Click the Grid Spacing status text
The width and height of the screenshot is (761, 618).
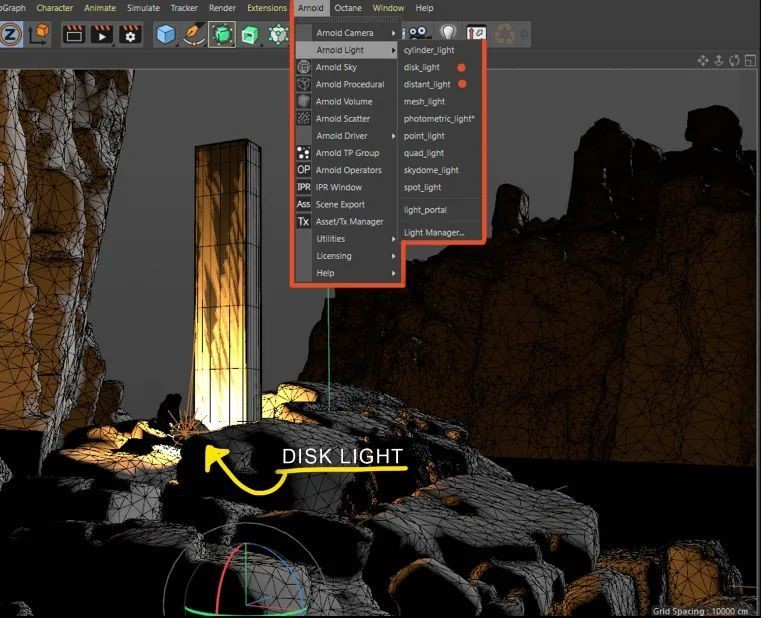(x=701, y=611)
